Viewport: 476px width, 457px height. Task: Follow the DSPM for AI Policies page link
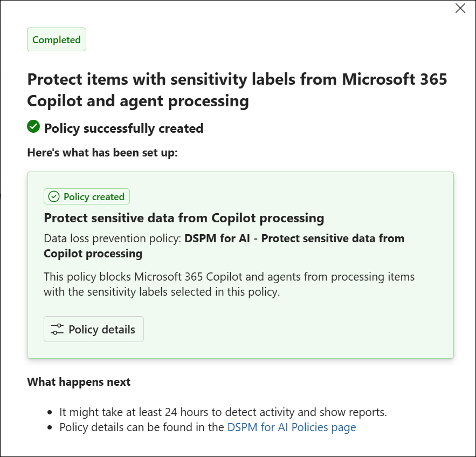292,427
